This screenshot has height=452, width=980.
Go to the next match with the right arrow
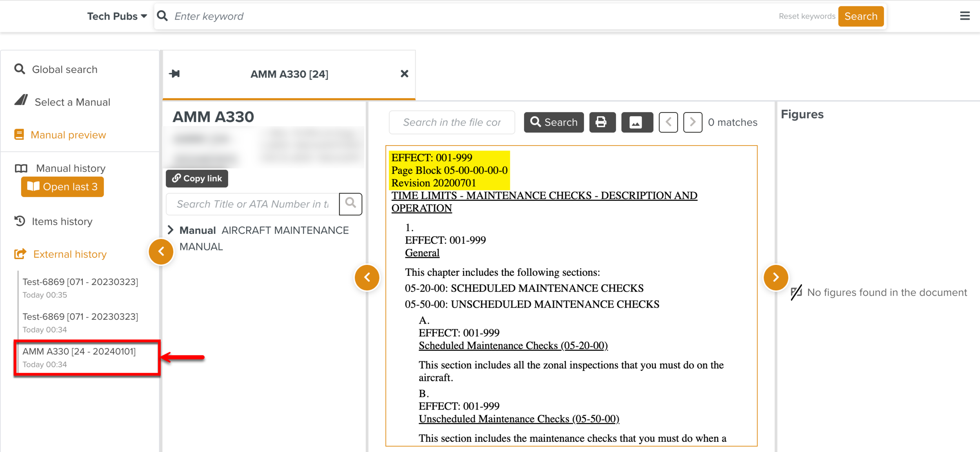pyautogui.click(x=692, y=122)
